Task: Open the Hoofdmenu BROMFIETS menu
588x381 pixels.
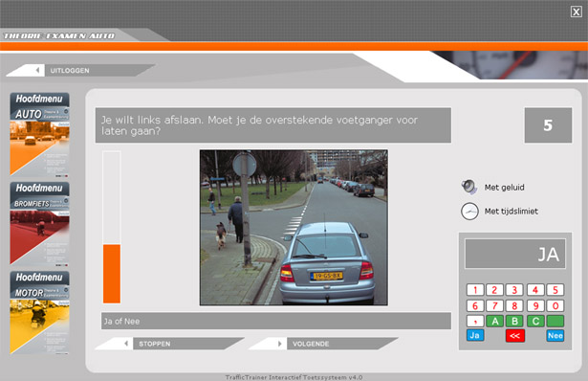Action: 39,223
